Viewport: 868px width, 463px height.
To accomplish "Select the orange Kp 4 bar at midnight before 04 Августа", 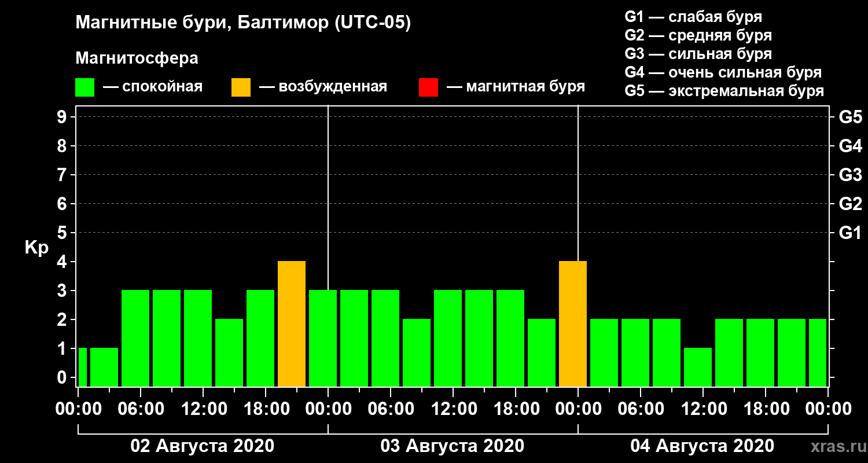I will click(x=573, y=324).
